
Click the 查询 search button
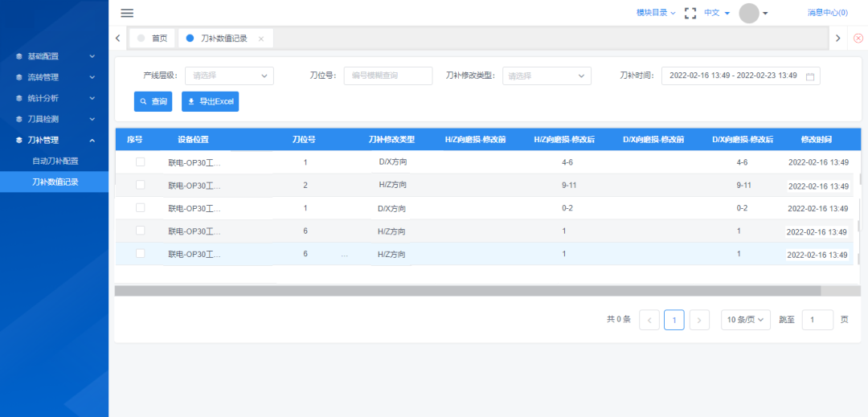pyautogui.click(x=153, y=102)
